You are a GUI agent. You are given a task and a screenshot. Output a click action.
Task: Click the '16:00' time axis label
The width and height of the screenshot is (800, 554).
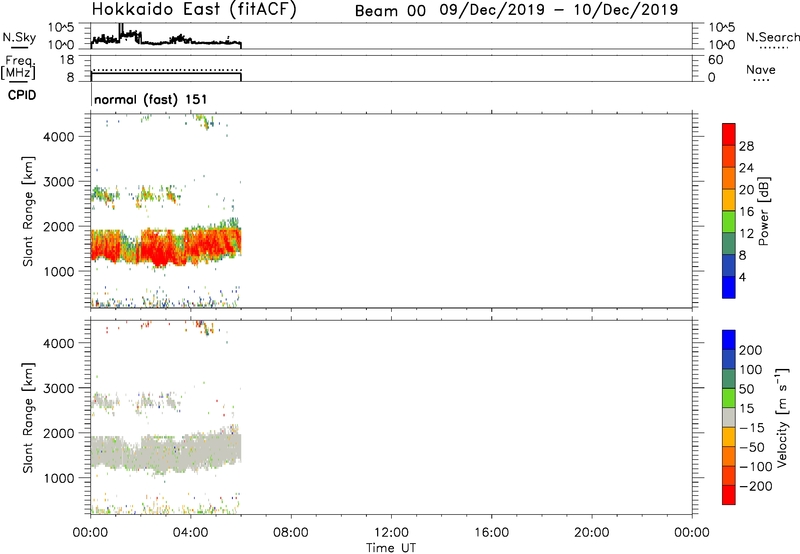491,533
